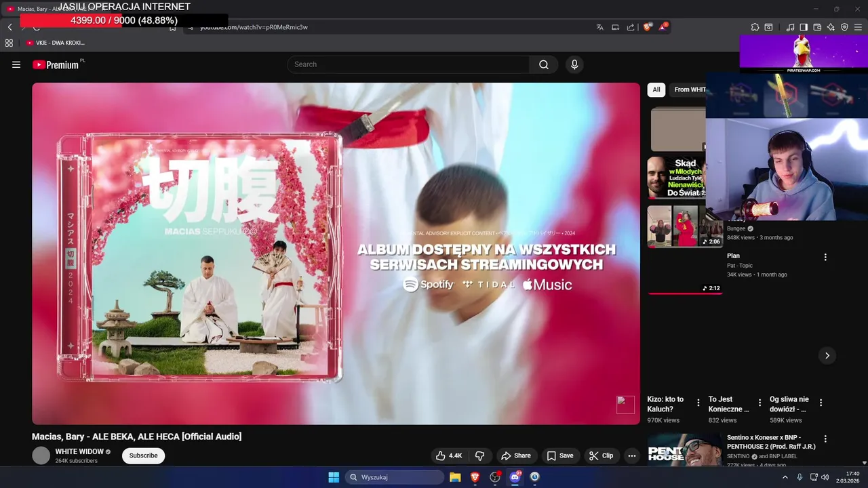Screen dimensions: 868x488
Task: Toggle the browser sidebar panel icon
Action: point(804,27)
